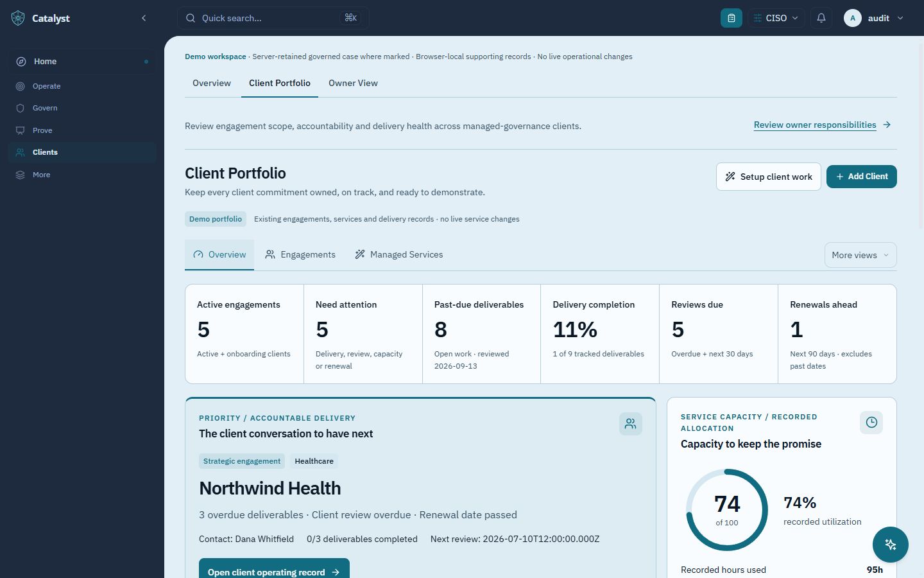Click the audit user avatar
Viewport: 924px width, 578px height.
852,18
